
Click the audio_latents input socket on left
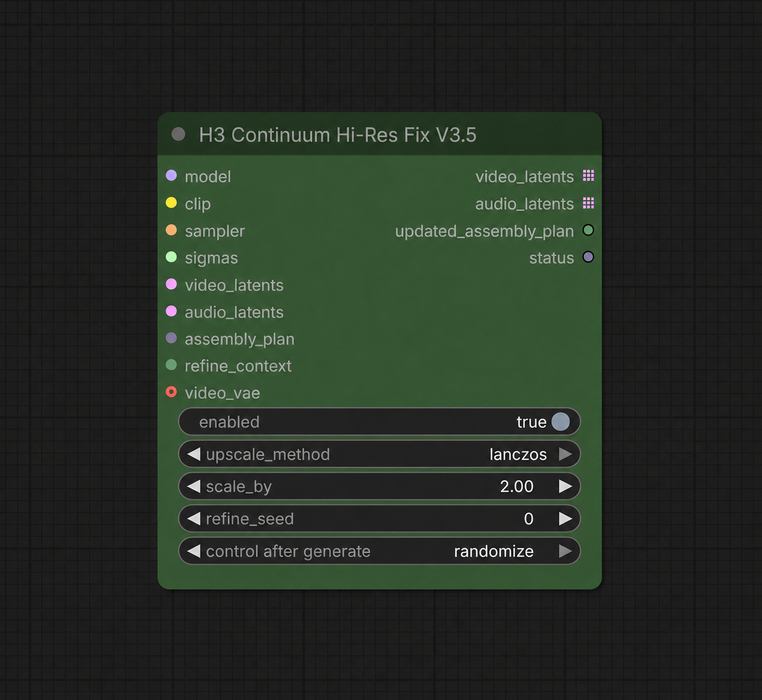click(171, 311)
